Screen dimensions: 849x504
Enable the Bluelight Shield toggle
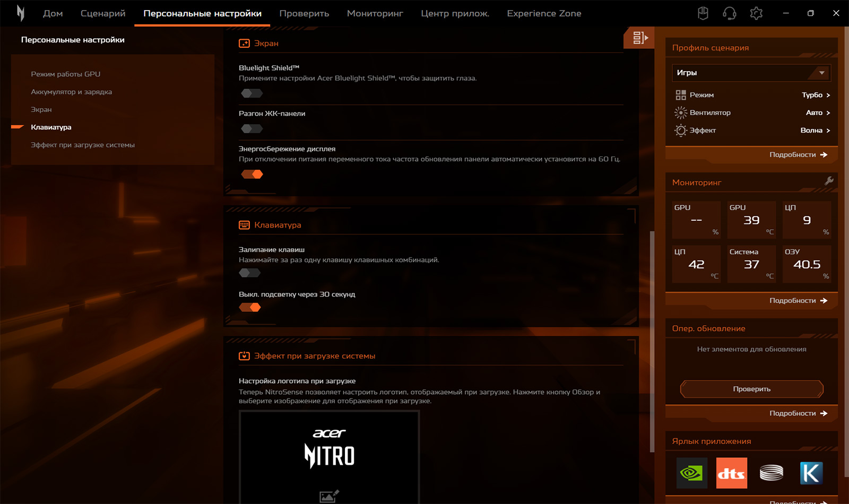[252, 93]
